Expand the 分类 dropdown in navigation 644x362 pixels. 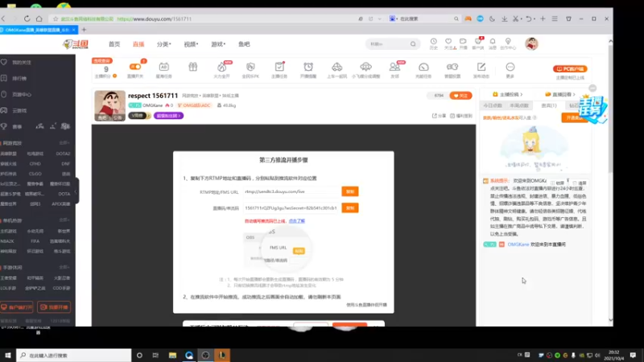(164, 44)
